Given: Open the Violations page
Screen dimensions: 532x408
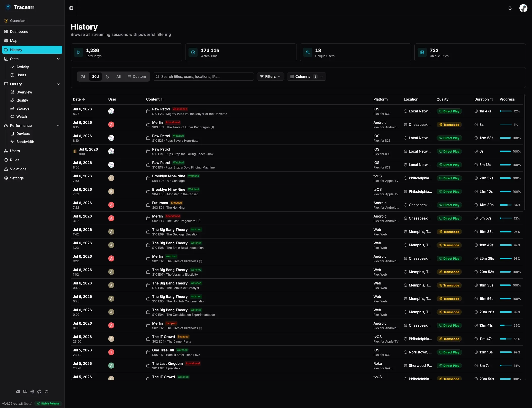Looking at the screenshot, I should pos(32,169).
